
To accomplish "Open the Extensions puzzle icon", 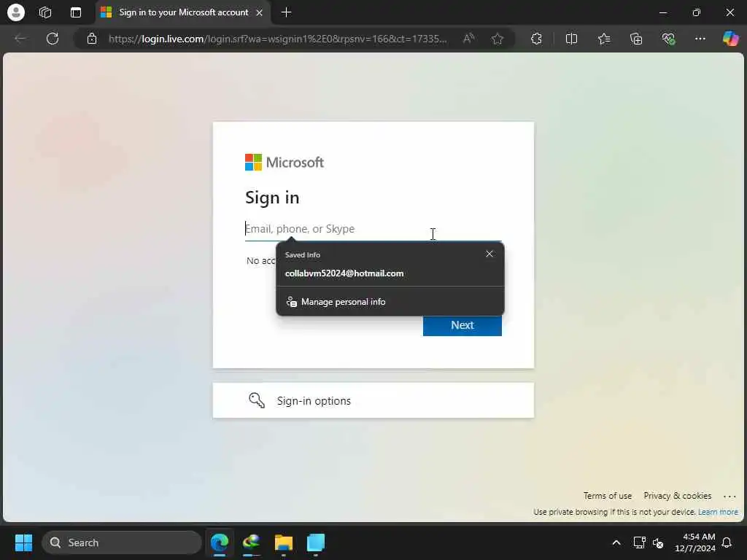I will [x=536, y=39].
